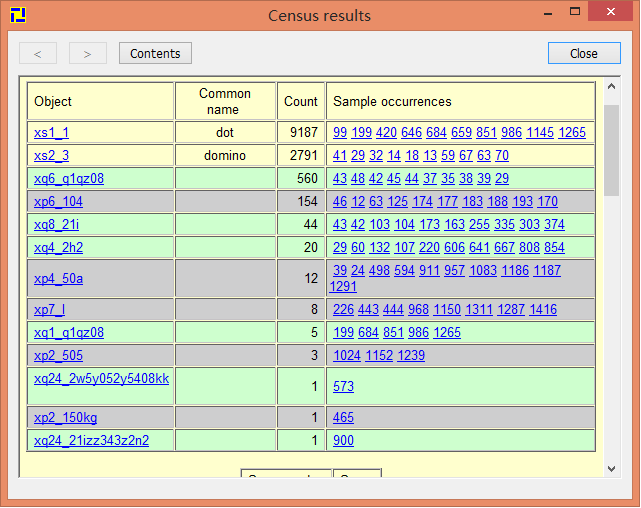Image resolution: width=641 pixels, height=508 pixels.
Task: Open occurrence 573 link
Action: click(343, 386)
